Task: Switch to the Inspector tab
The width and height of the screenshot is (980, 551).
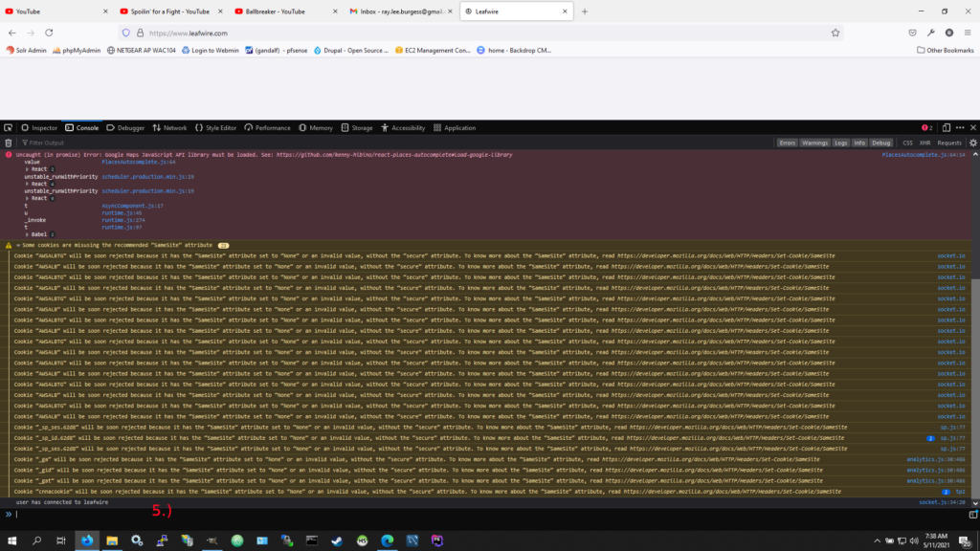Action: point(39,127)
